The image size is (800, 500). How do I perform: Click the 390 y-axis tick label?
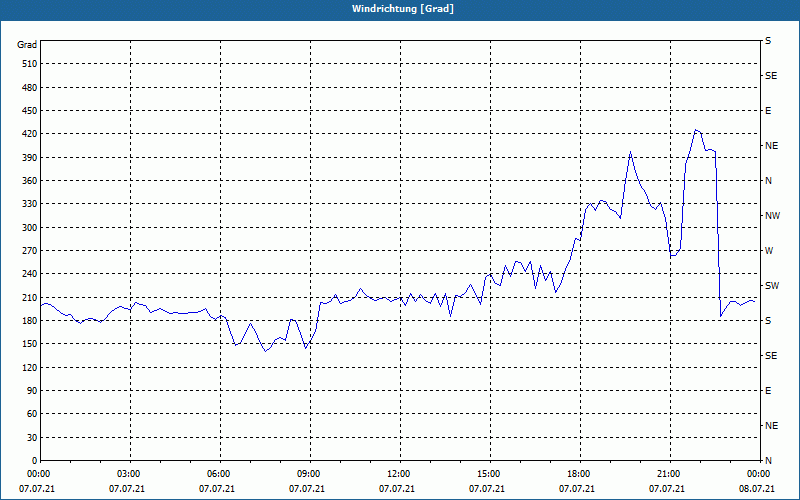(x=30, y=158)
